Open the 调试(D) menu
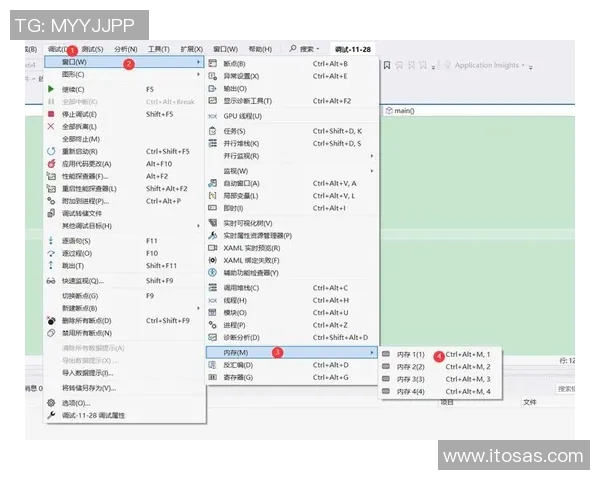 [x=58, y=49]
